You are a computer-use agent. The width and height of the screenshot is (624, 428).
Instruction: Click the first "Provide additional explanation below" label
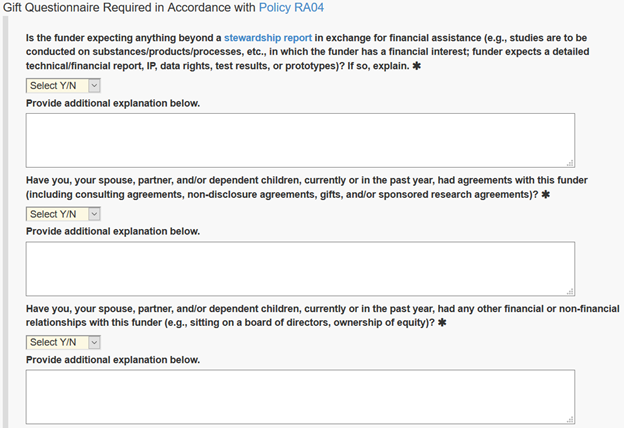tap(112, 103)
